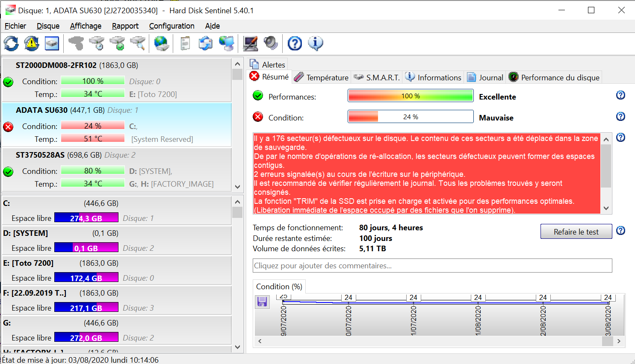Click the speaker toolbar icon
This screenshot has height=364, width=635.
[x=271, y=43]
